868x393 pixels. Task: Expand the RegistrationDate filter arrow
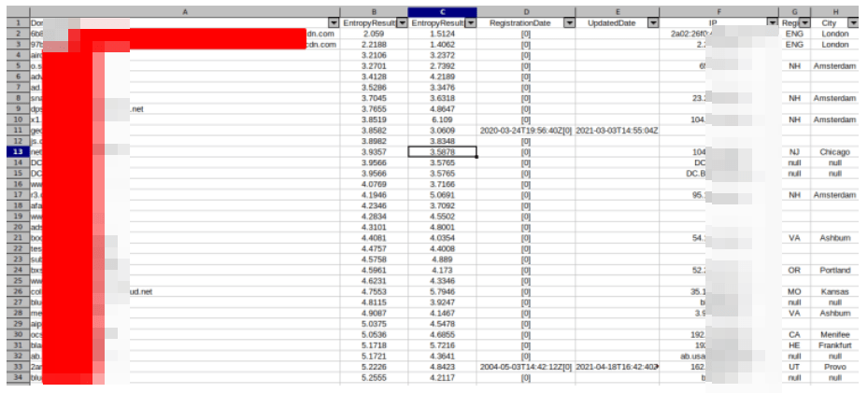pyautogui.click(x=569, y=22)
